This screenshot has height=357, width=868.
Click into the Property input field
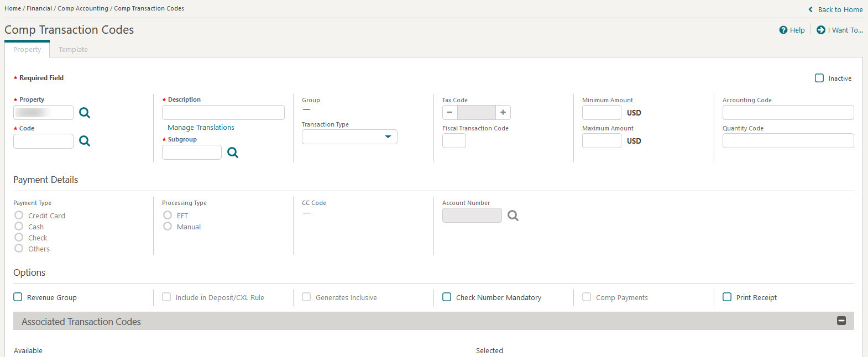click(43, 113)
